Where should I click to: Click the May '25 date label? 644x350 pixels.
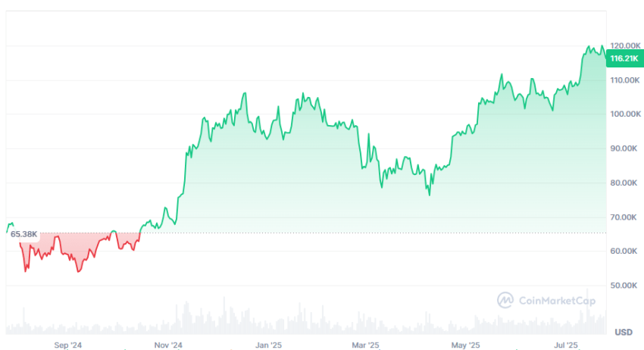point(465,345)
